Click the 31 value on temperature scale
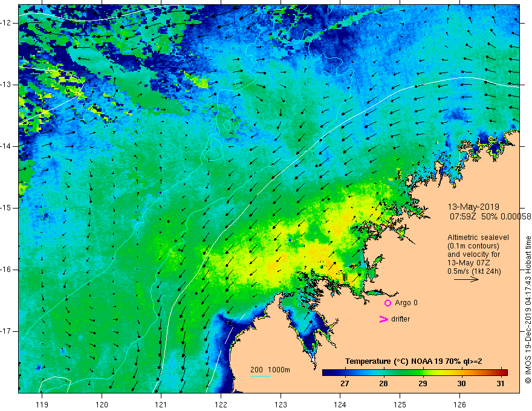Screen dimensions: 532x411 (x=500, y=384)
